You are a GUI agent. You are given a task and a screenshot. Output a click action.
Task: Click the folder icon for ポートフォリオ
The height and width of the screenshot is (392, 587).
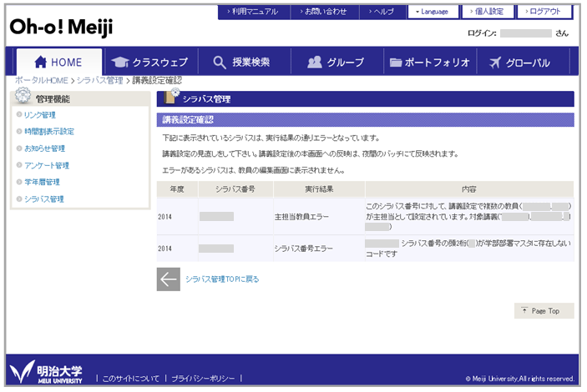[x=396, y=63]
